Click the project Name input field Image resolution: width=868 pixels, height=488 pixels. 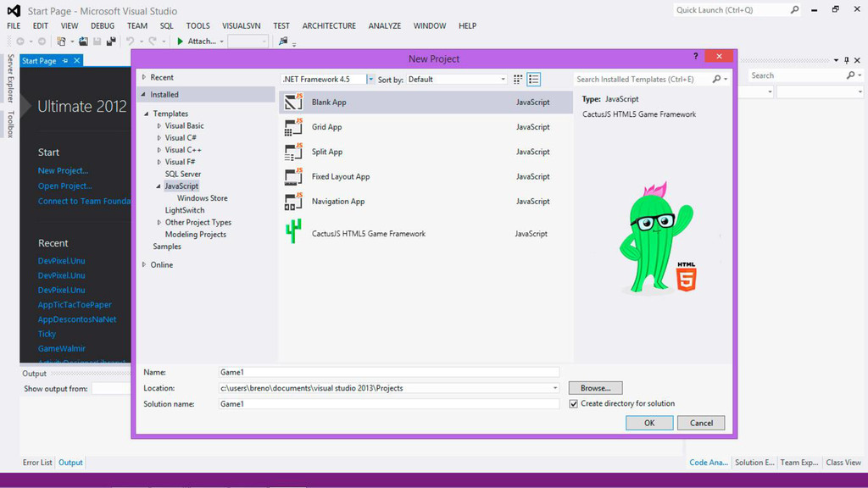[388, 373]
